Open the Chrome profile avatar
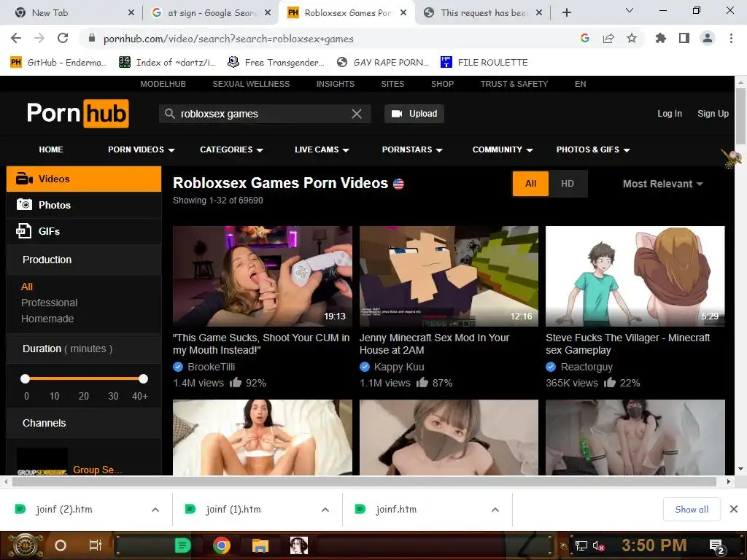Image resolution: width=747 pixels, height=560 pixels. click(708, 39)
